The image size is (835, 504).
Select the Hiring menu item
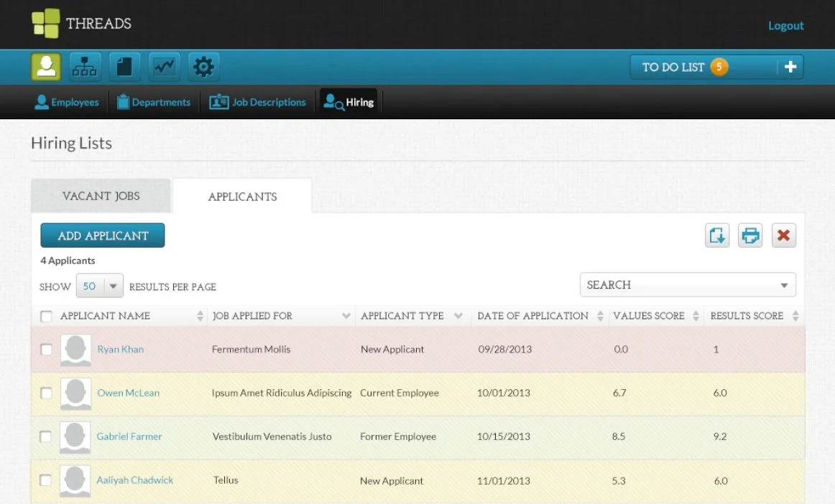click(x=349, y=102)
